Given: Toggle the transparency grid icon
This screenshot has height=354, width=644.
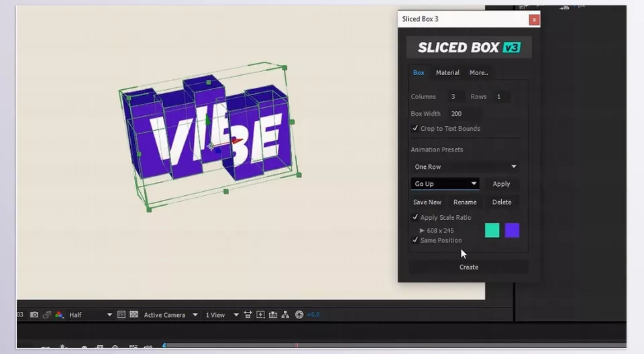Looking at the screenshot, I should tap(133, 314).
